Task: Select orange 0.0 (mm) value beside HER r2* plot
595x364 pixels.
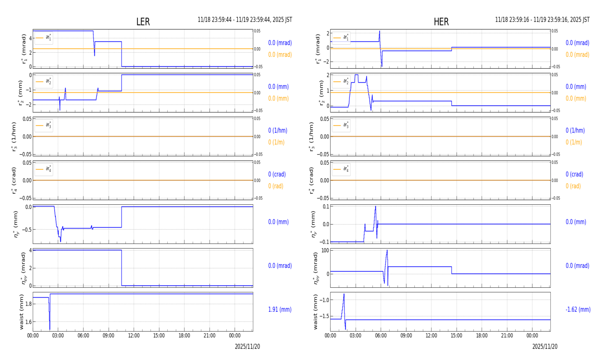Action: (576, 99)
